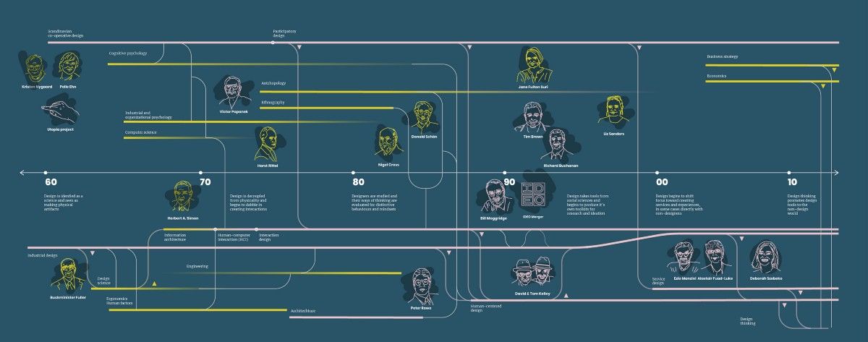Select Industrial and organizational psychology label
Viewport: 868px width, 342px height.
(148, 114)
